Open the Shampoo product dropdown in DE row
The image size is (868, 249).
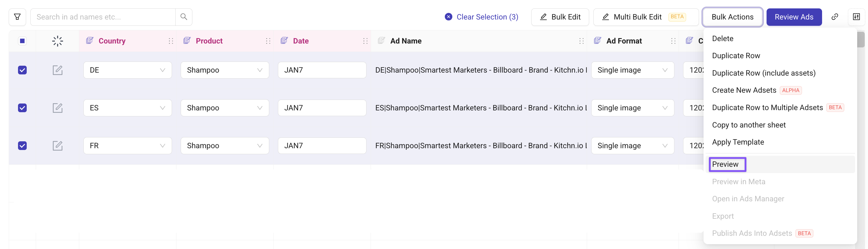pos(225,70)
